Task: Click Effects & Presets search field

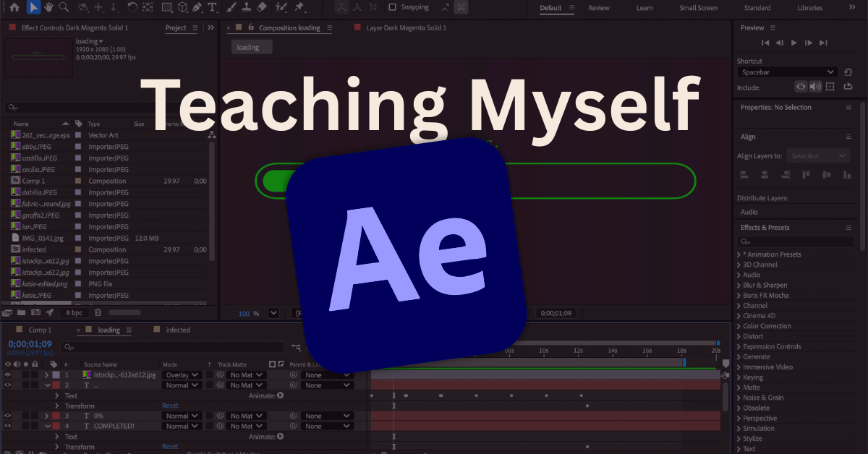Action: (797, 241)
